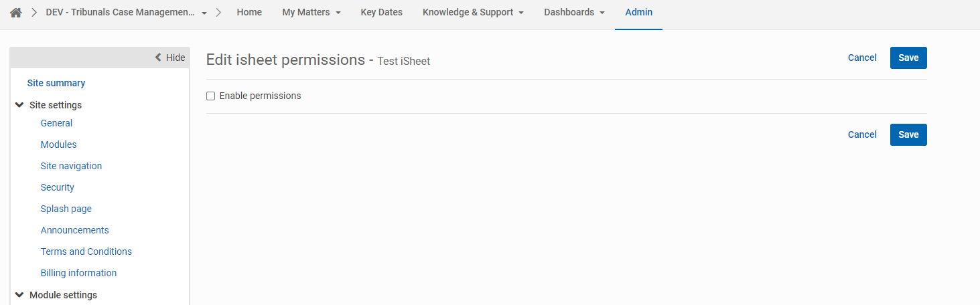Image resolution: width=980 pixels, height=305 pixels.
Task: Click the home icon in the breadcrumb
Action: 16,13
